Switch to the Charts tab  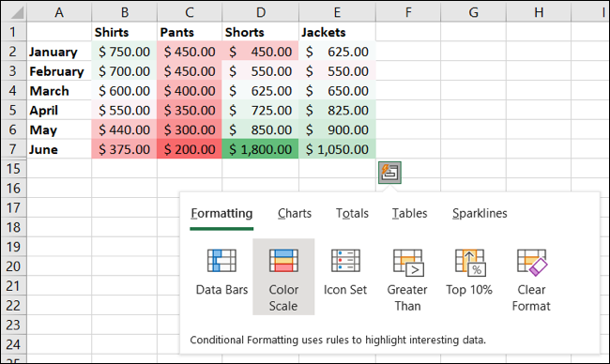295,213
